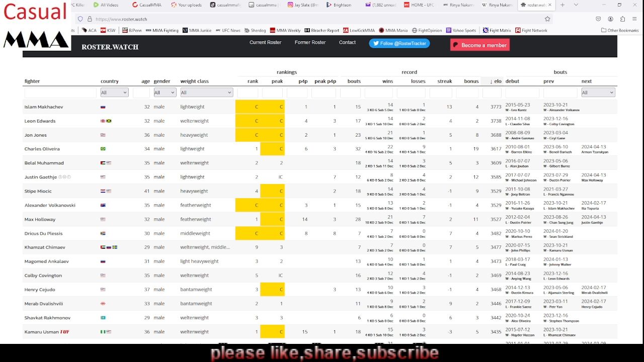The height and width of the screenshot is (362, 644).
Task: Open the Current Roster page
Action: [265, 43]
